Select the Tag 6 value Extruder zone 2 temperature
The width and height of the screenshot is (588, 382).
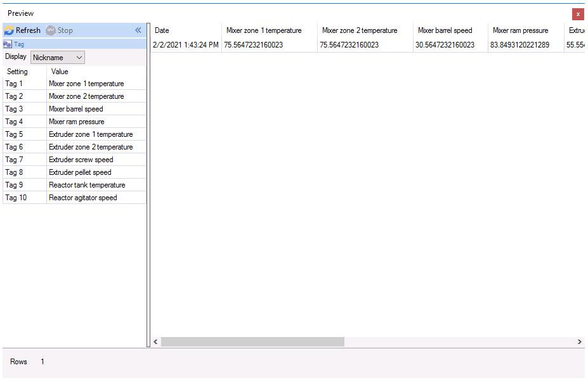[x=96, y=147]
